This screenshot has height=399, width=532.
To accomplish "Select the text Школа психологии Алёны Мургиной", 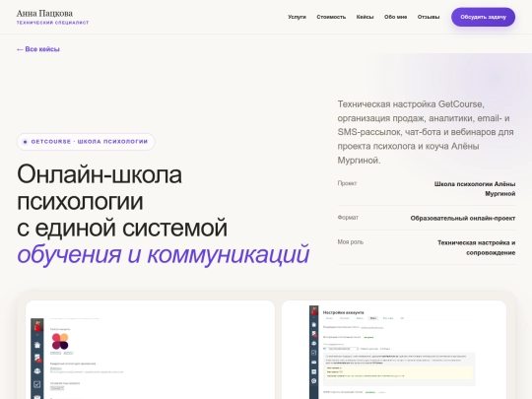I will (475, 188).
